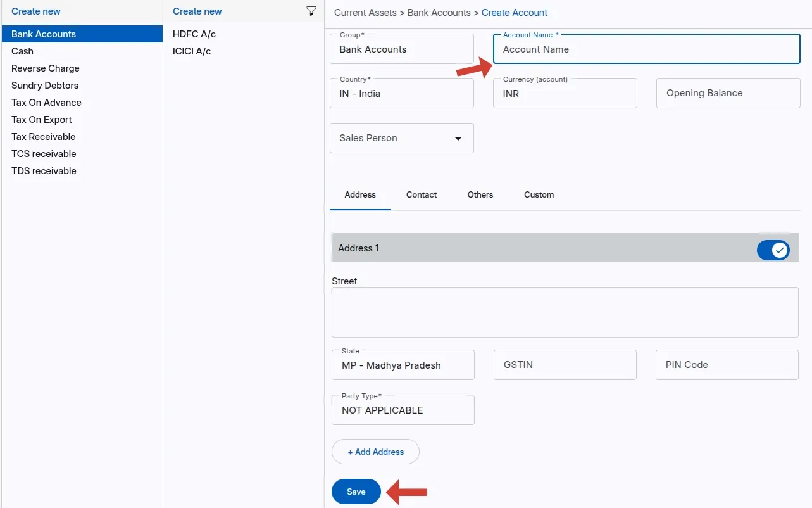The height and width of the screenshot is (508, 812).
Task: Select TDS receivable group
Action: (x=82, y=171)
